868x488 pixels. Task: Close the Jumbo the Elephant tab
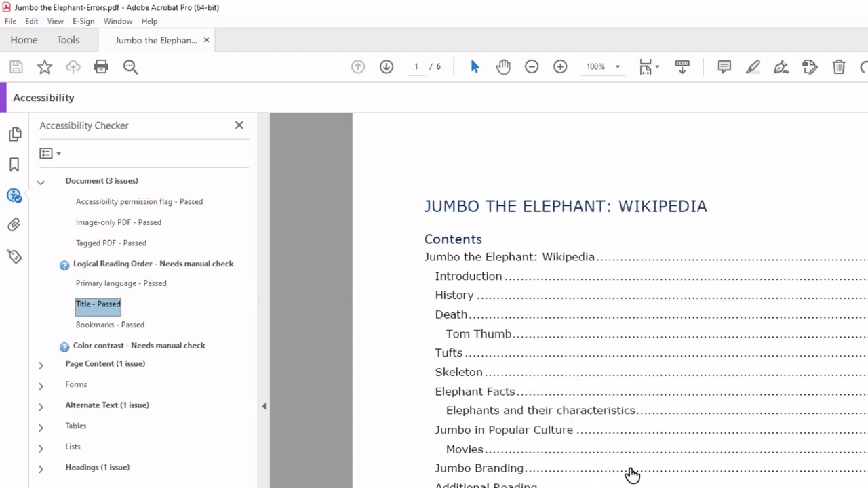pyautogui.click(x=206, y=40)
